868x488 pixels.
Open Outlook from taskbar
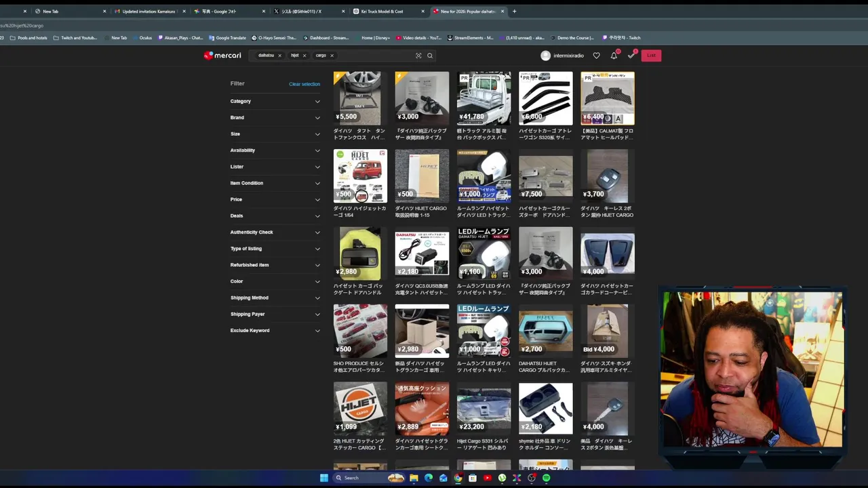click(443, 478)
